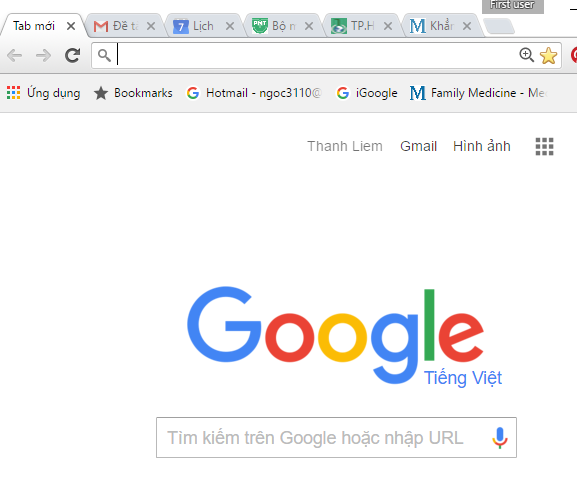Viewport: 577px width, 479px height.
Task: Open the Hotmail bookmark
Action: [x=254, y=93]
